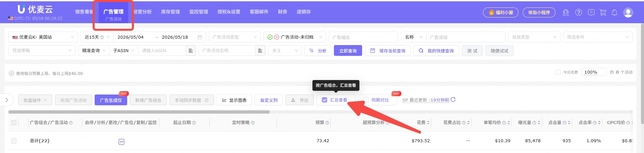The image size is (644, 153).
Task: Click the 立即查询 button
Action: coord(348,51)
